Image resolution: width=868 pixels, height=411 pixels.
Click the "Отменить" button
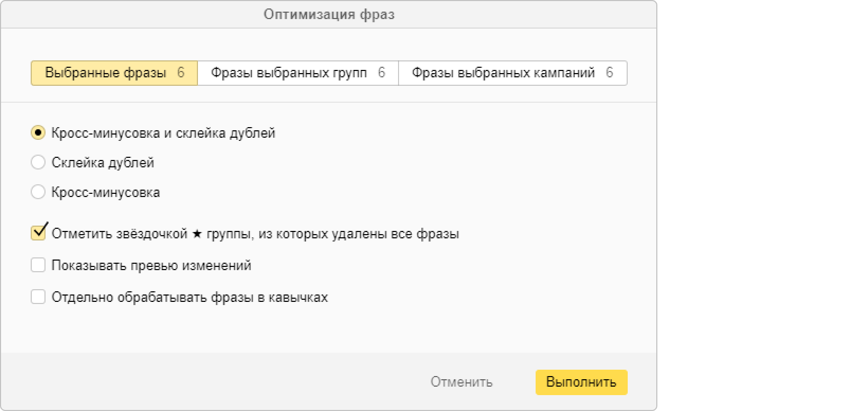(462, 382)
